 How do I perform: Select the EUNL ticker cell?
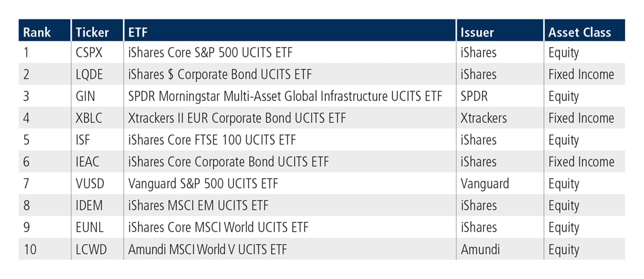(89, 227)
